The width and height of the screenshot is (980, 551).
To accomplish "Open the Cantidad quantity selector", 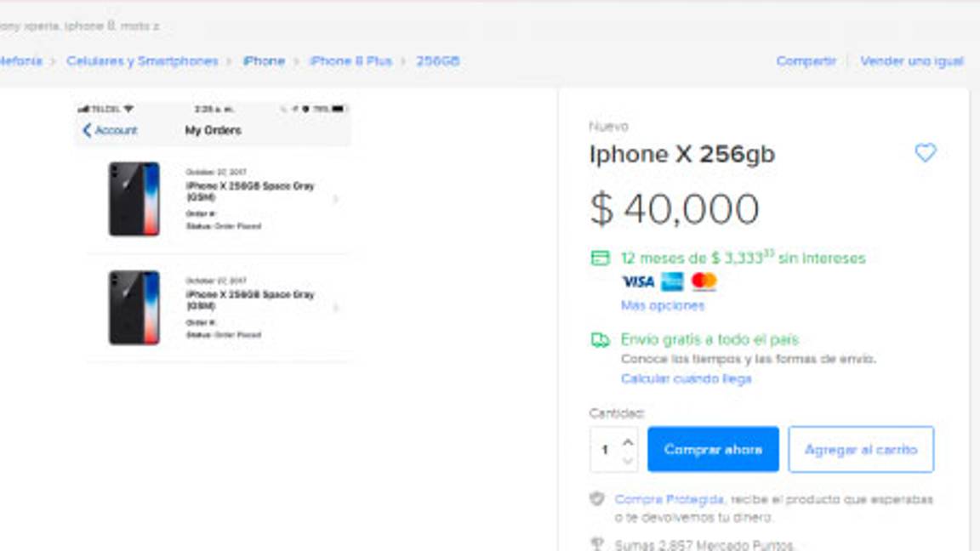I will tap(614, 449).
